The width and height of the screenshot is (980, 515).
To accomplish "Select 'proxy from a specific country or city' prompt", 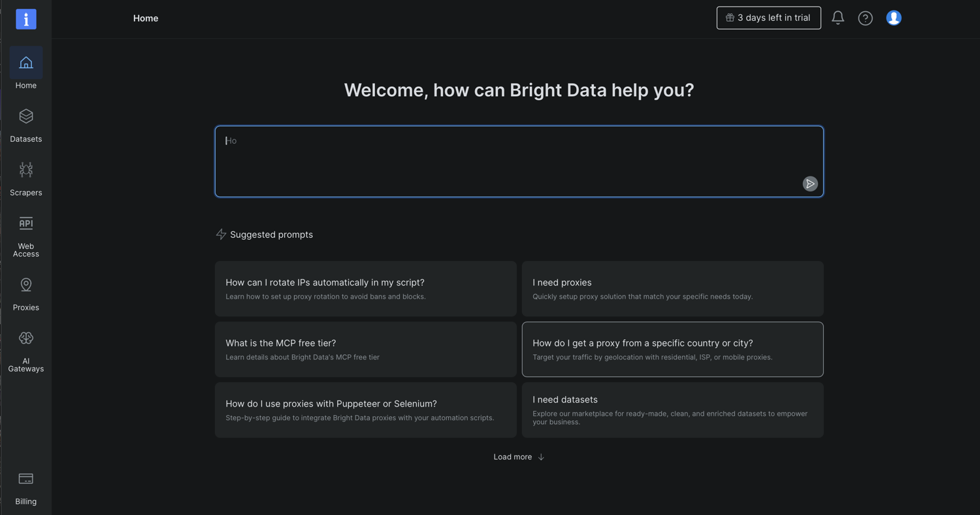I will coord(672,349).
